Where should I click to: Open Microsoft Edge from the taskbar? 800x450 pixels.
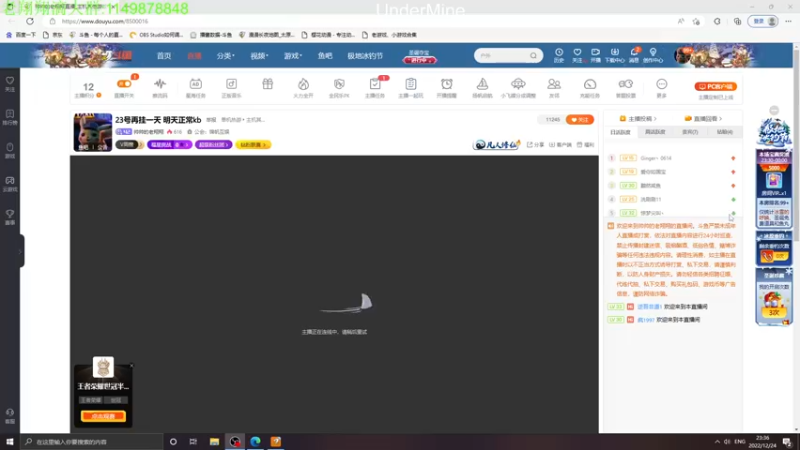pyautogui.click(x=255, y=442)
